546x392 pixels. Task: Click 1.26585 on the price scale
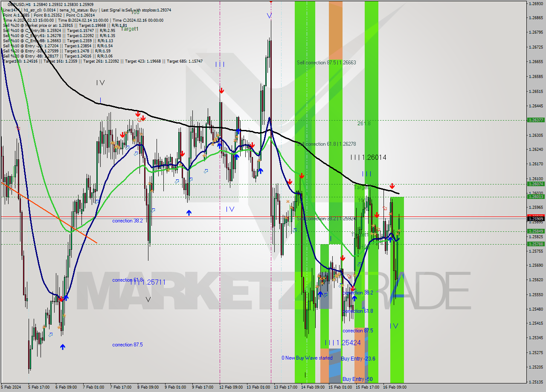click(x=536, y=77)
